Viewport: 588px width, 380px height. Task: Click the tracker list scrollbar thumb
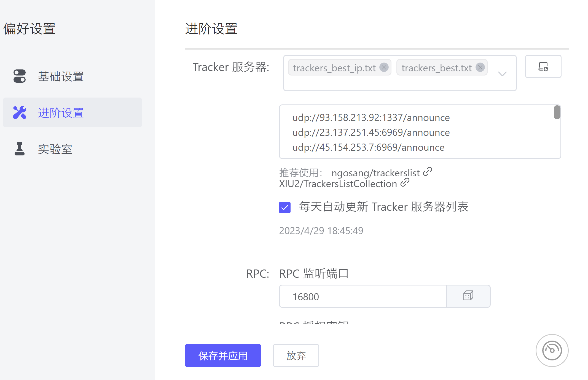[x=557, y=112]
